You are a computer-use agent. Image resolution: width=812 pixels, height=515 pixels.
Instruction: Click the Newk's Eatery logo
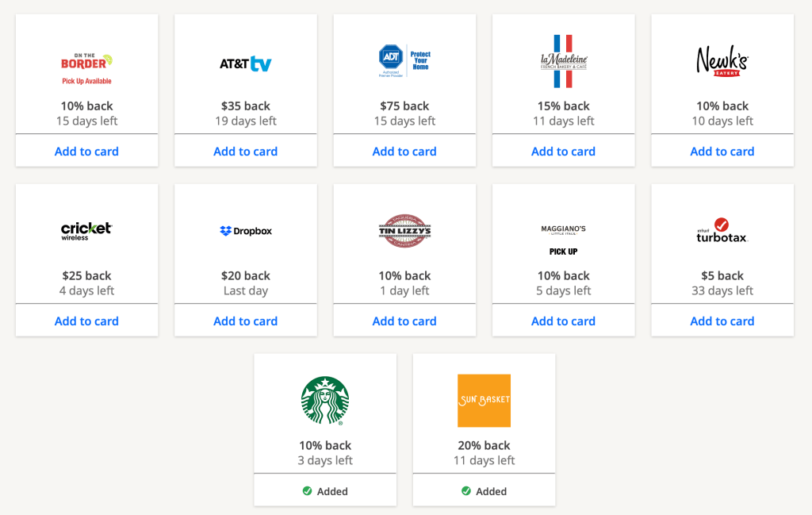[722, 61]
